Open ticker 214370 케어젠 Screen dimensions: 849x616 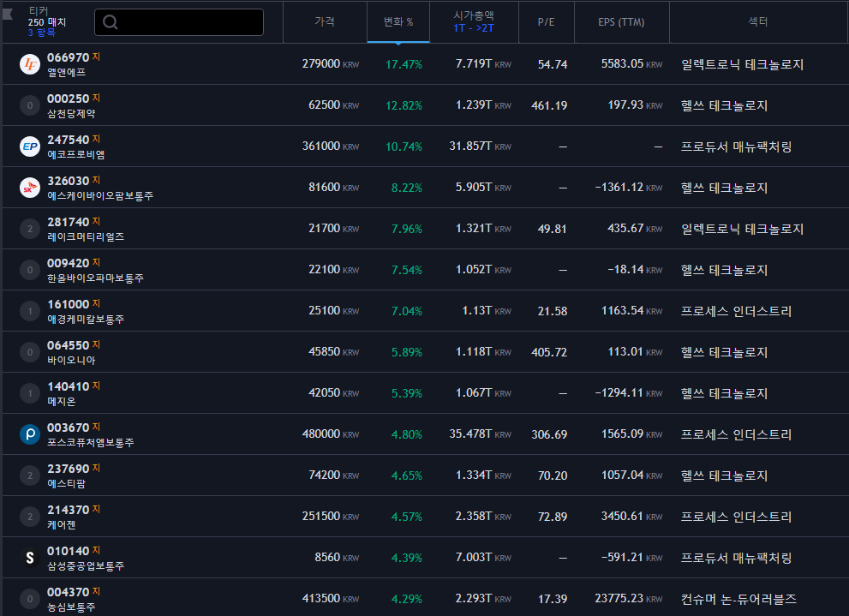(x=68, y=510)
